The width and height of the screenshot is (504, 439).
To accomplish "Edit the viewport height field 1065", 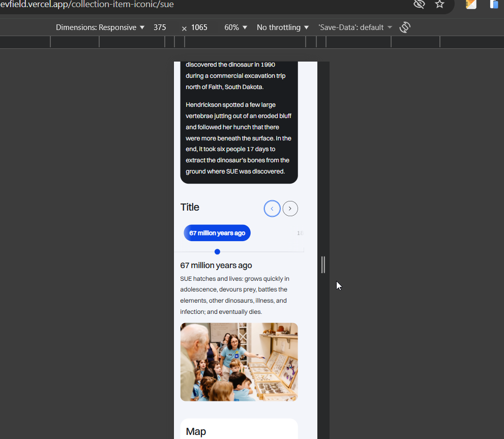I will (x=199, y=27).
